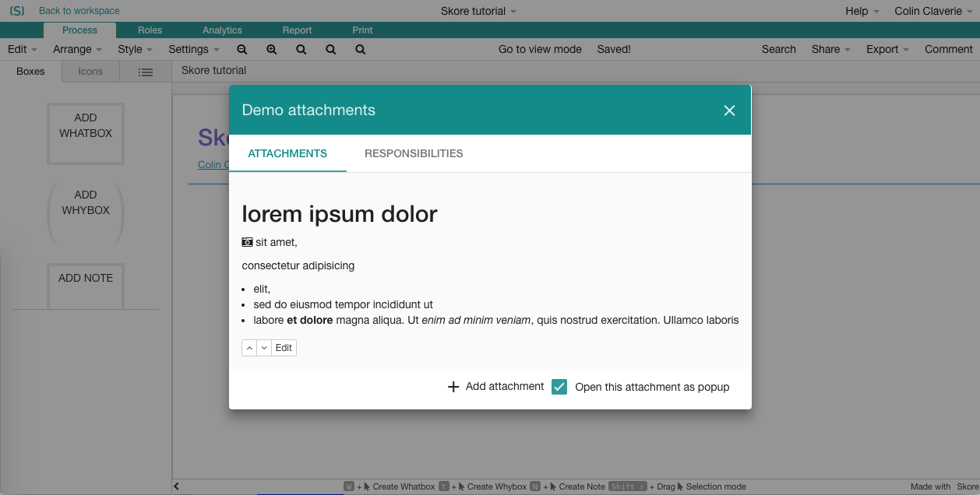Select the Boxes sidebar tab
980x495 pixels.
30,72
